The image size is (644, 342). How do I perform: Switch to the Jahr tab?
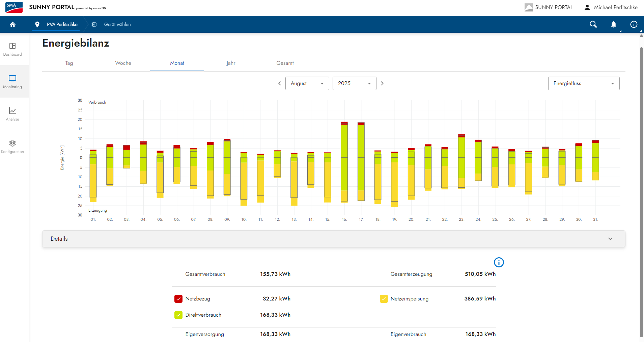(231, 63)
